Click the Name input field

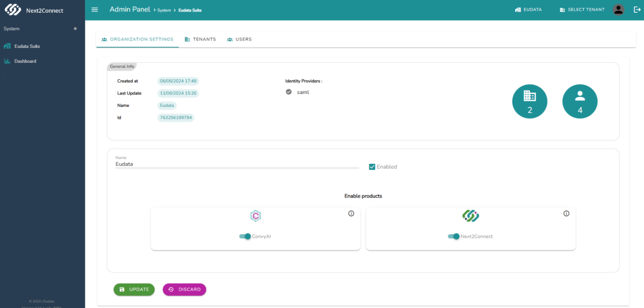(x=237, y=164)
